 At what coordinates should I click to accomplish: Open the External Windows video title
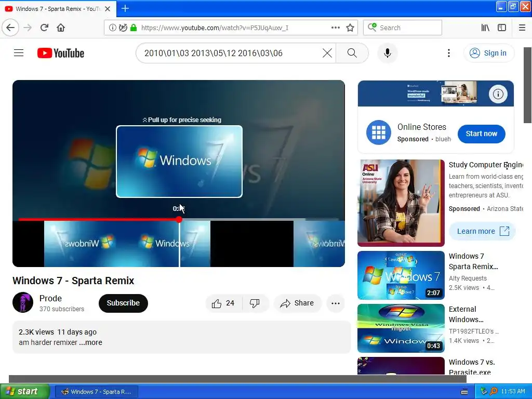466,314
